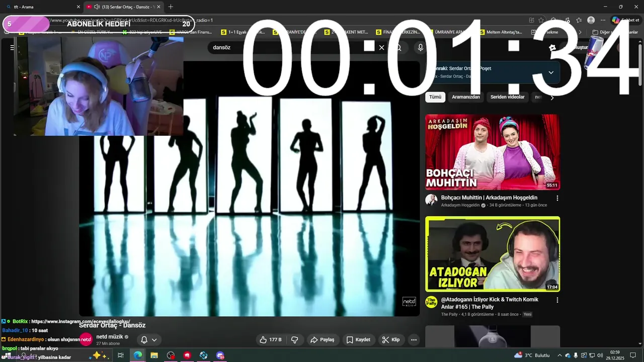Open Arkadaşım Hoşgeldin channel avatar
This screenshot has width=644, height=362.
pos(431,200)
